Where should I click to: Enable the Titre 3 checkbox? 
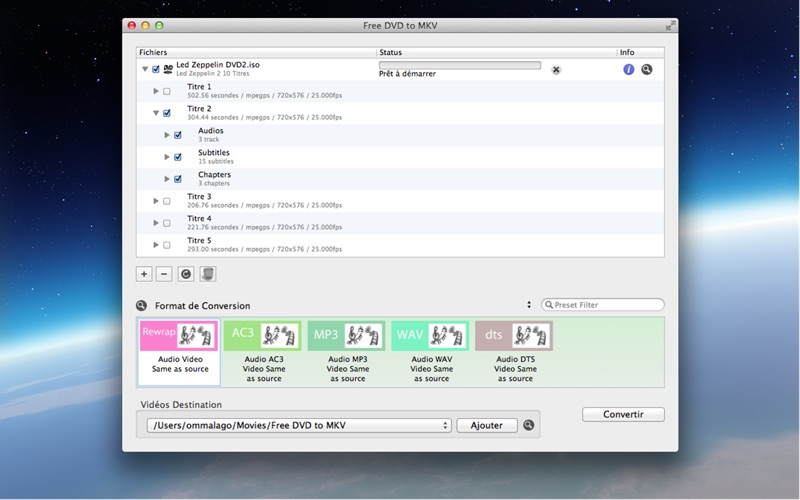[x=167, y=201]
